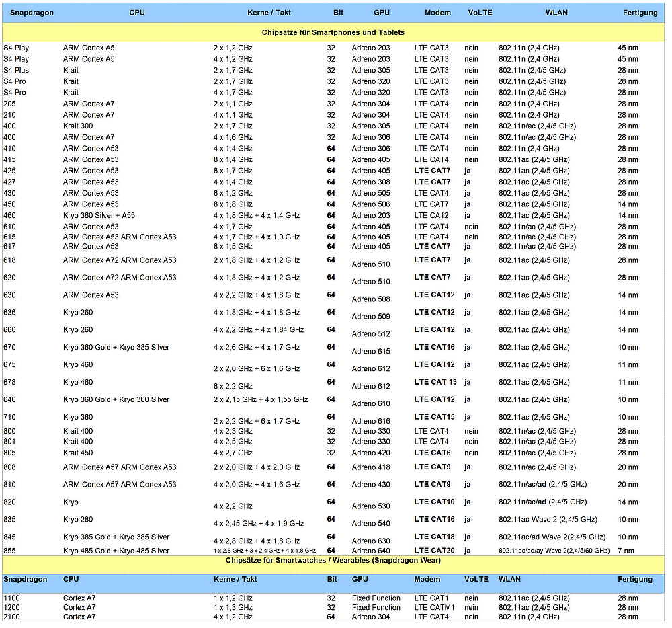
Task: Click the 'LTE CAT20' modem cell
Action: click(435, 551)
